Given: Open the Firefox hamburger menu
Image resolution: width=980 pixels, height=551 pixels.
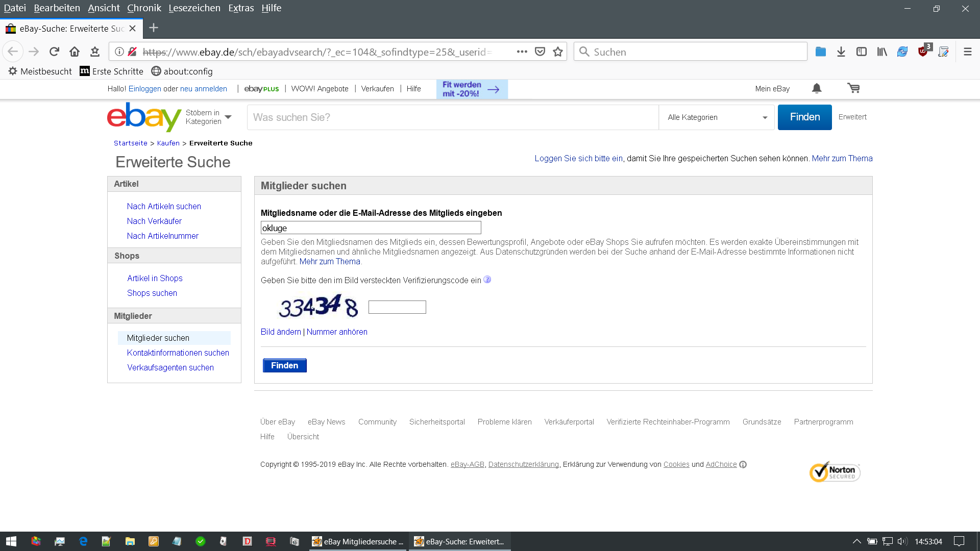Looking at the screenshot, I should click(x=967, y=52).
